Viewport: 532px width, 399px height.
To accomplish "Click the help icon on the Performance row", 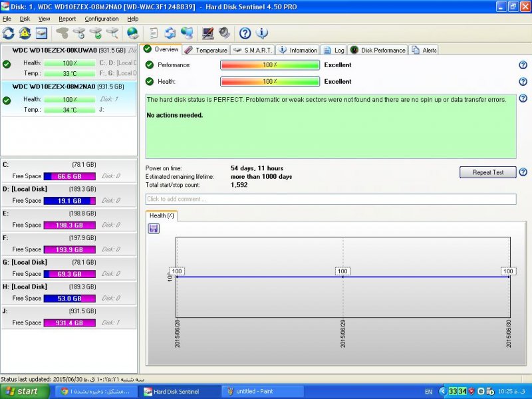I will point(523,65).
